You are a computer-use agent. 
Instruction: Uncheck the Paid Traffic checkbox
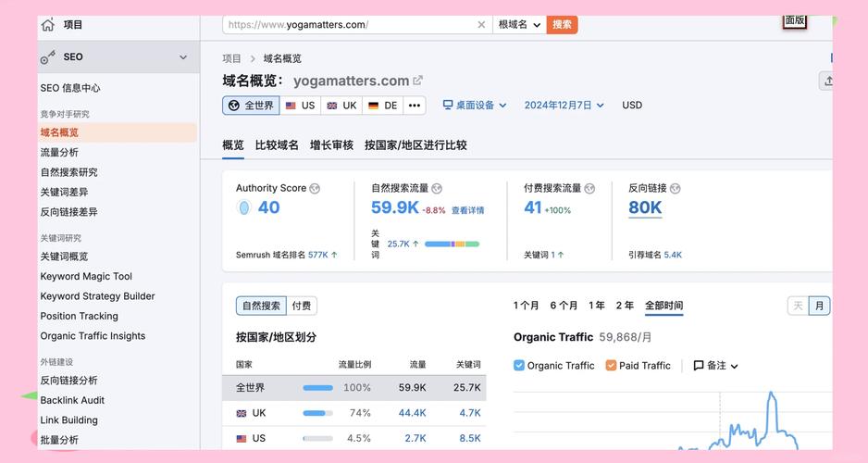(611, 365)
